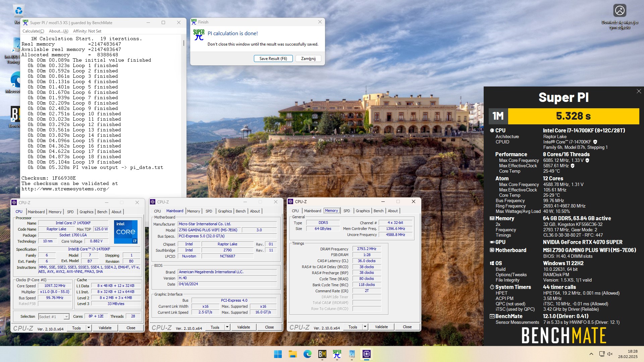
Task: Click NVIDIA GeForce RTX 4070 SUPER text
Action: [583, 242]
